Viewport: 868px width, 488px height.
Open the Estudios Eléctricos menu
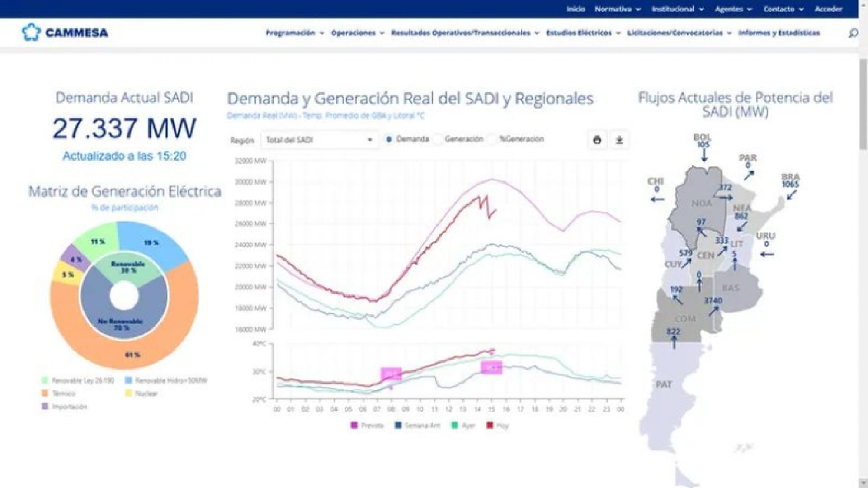pyautogui.click(x=583, y=33)
